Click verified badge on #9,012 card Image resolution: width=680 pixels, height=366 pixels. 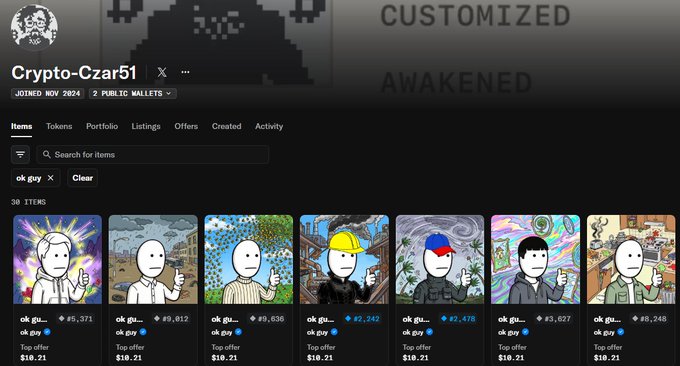point(143,332)
